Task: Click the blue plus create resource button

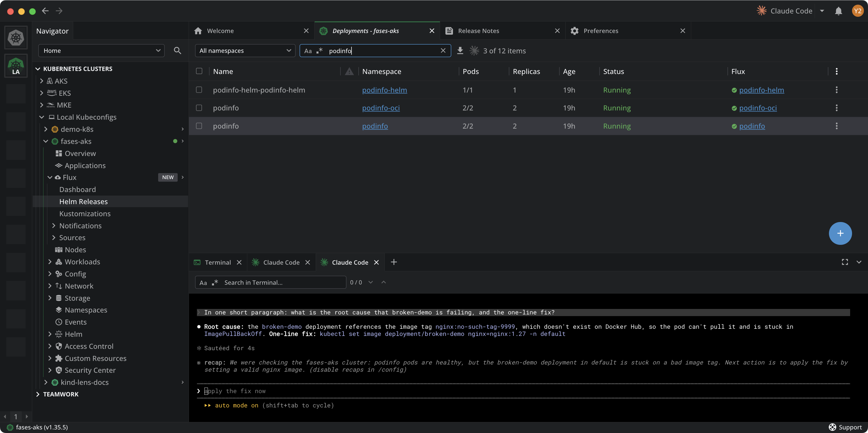Action: point(840,233)
